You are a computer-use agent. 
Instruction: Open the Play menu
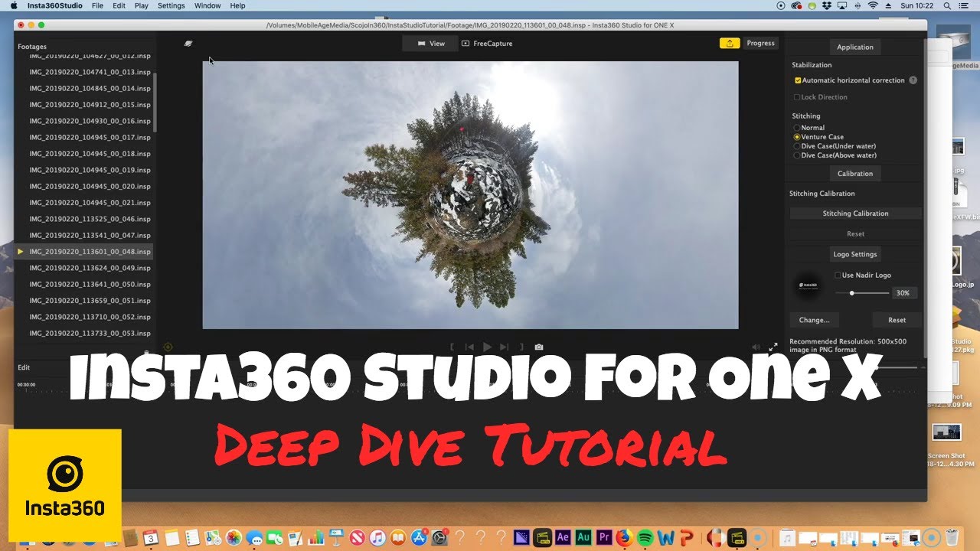141,5
